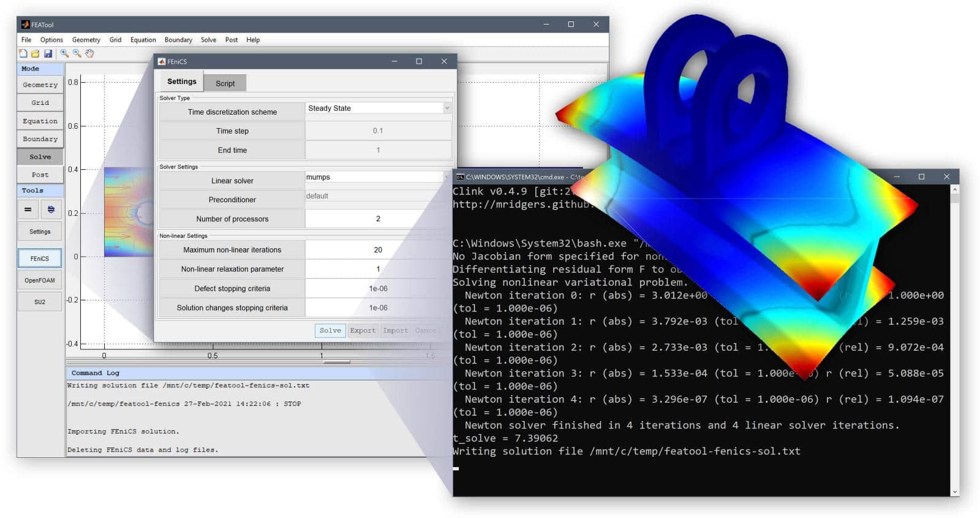This screenshot has height=518, width=980.
Task: Click the FEATool logo in the title bar
Action: point(25,25)
